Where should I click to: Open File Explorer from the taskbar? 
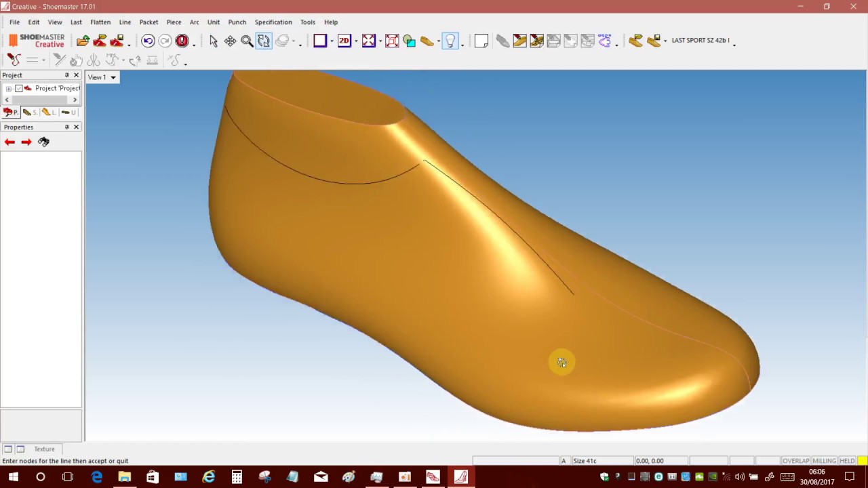[x=124, y=477]
